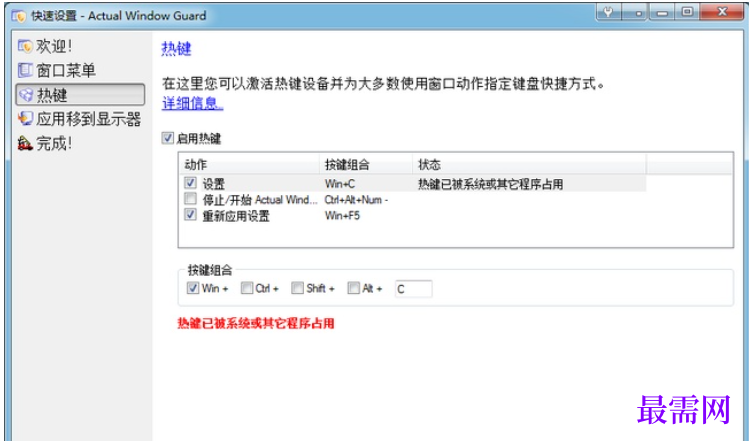749x441 pixels.
Task: Enable the 停止/开始 Actual Wind... checkbox
Action: pyautogui.click(x=190, y=199)
